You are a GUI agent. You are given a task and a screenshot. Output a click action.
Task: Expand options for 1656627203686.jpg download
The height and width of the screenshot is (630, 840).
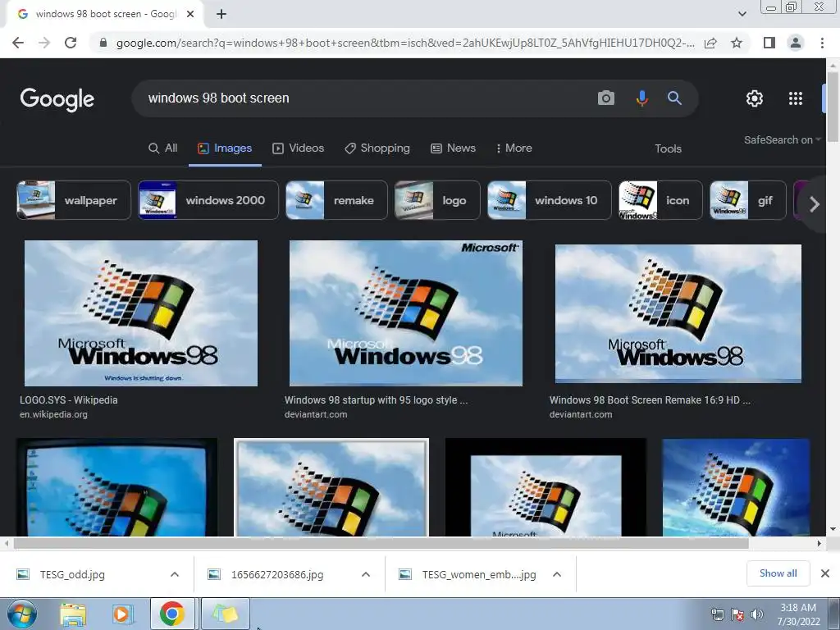point(366,574)
